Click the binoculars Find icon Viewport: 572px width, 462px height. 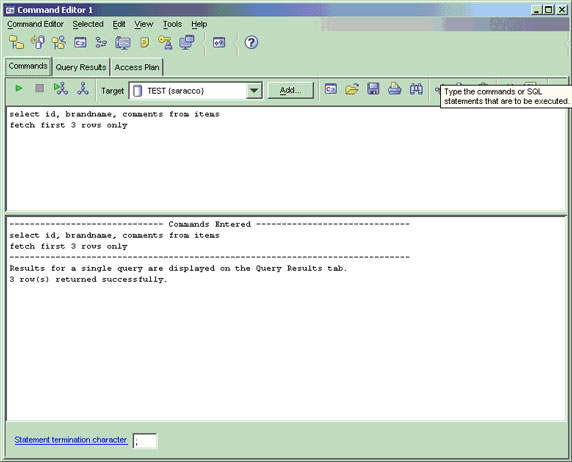point(416,89)
